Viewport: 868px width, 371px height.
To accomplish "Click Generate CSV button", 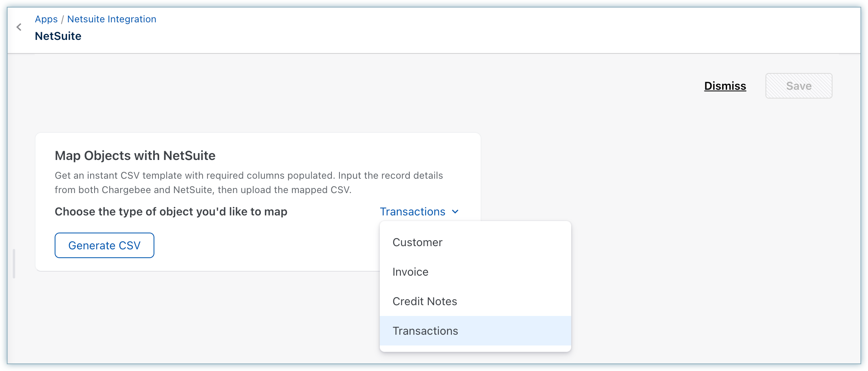I will 105,245.
